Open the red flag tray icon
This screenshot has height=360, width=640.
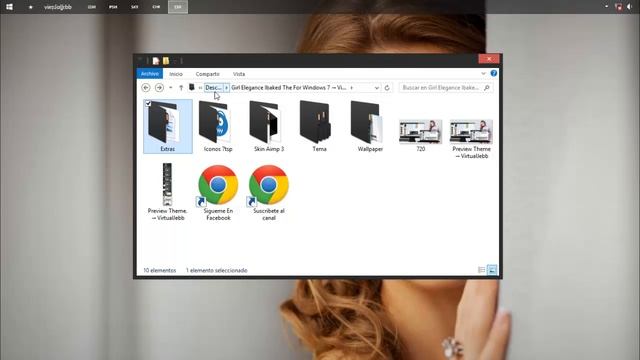618,7
